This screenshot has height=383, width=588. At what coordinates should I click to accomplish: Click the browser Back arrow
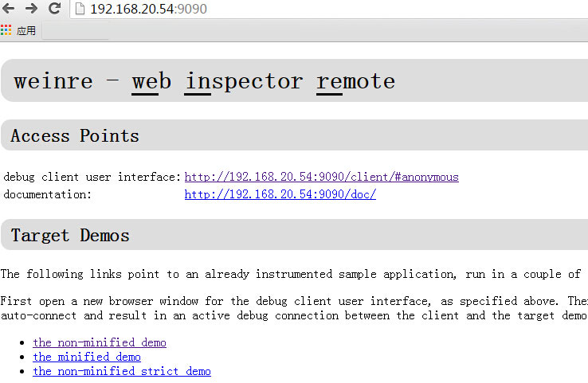[8, 8]
